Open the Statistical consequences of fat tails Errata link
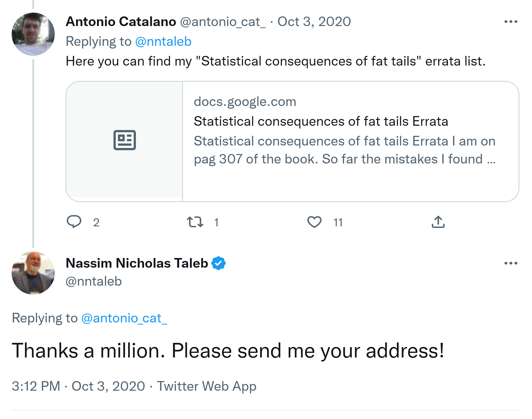532x419 pixels. (x=321, y=121)
